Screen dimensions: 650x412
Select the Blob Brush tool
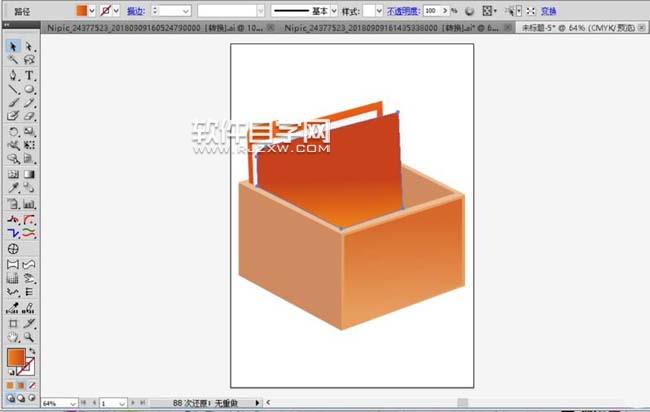(x=13, y=116)
